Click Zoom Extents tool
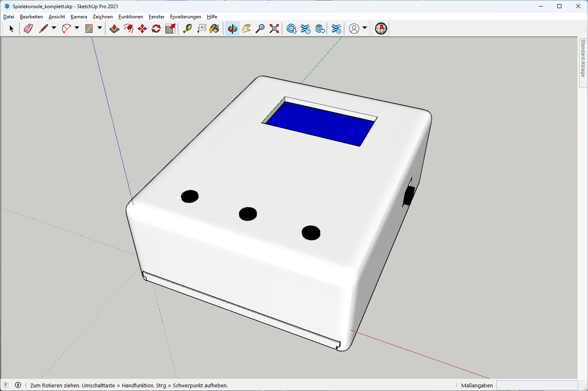This screenshot has height=391, width=588. pyautogui.click(x=274, y=29)
